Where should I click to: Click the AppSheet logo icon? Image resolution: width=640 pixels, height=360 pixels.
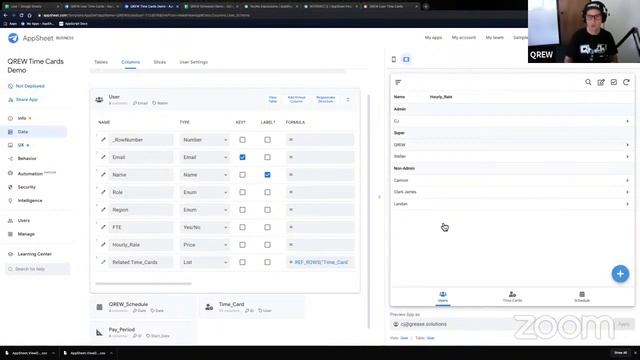click(x=13, y=38)
